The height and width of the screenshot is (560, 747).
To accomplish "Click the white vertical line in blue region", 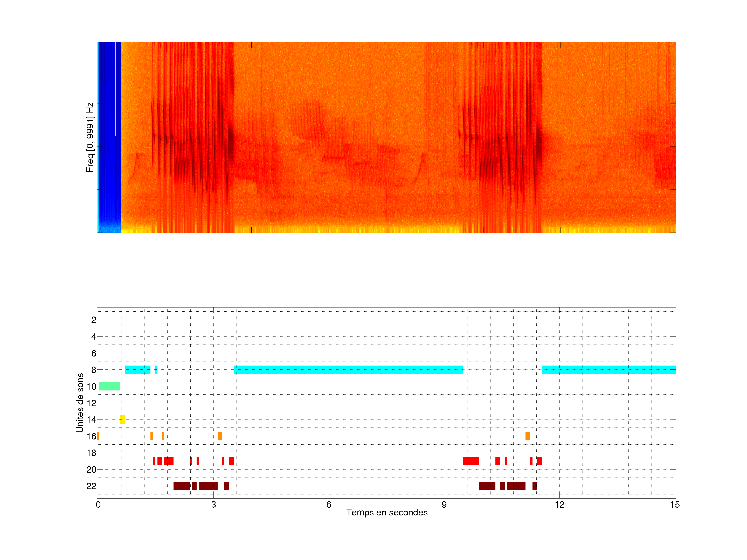I will [x=115, y=89].
